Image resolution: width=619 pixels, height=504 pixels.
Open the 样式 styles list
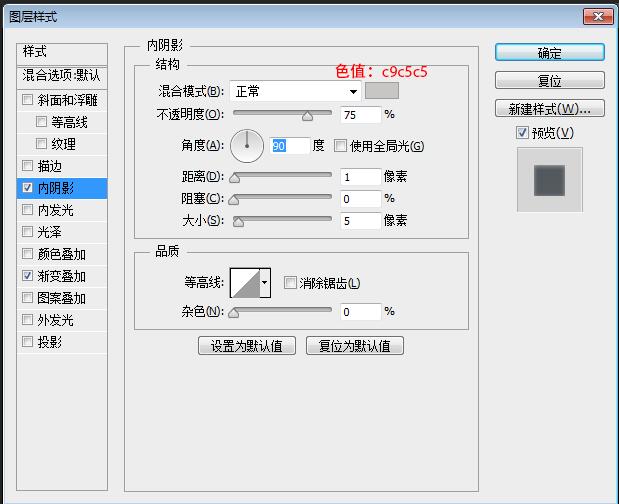click(62, 52)
